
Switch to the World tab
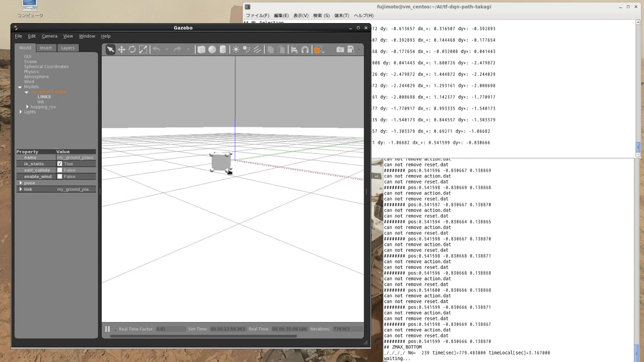(25, 48)
